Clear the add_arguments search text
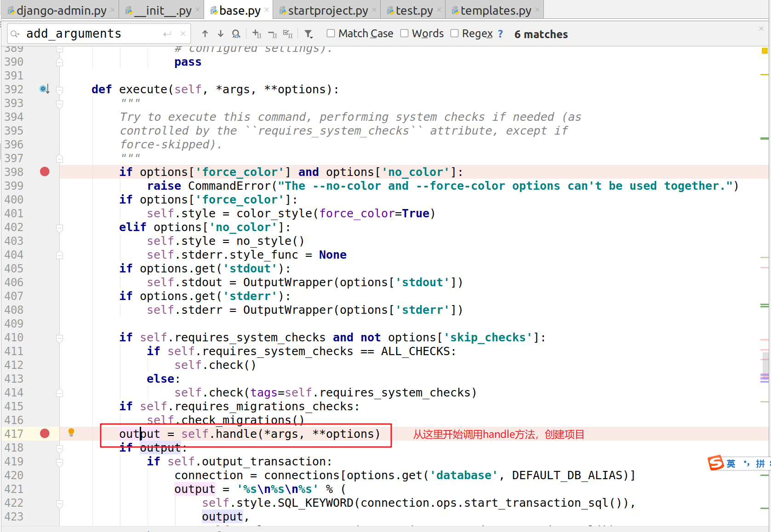 [x=183, y=34]
